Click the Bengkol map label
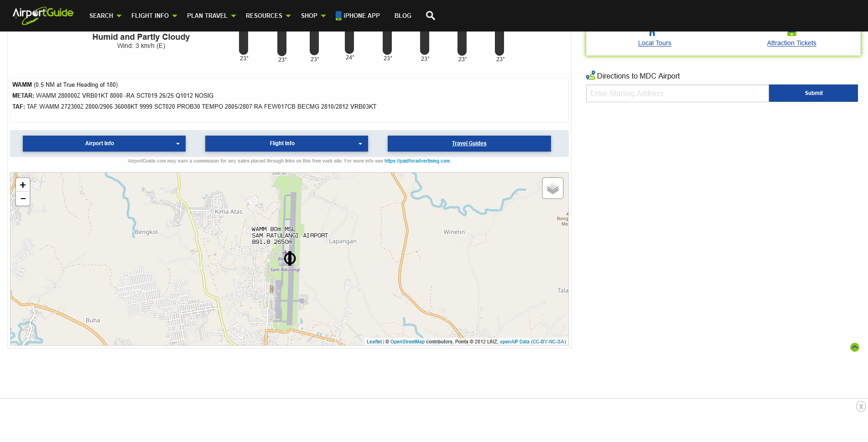This screenshot has height=442, width=868. (x=146, y=232)
